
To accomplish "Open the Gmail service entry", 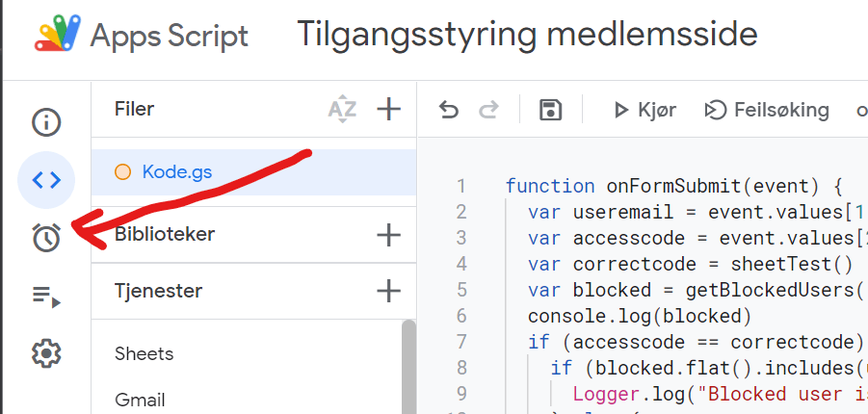I will 140,400.
